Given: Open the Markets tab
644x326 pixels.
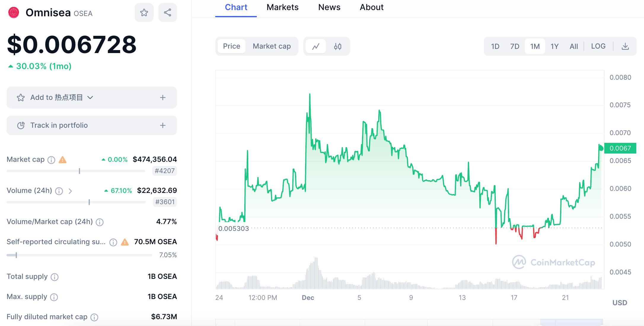Looking at the screenshot, I should [x=282, y=7].
